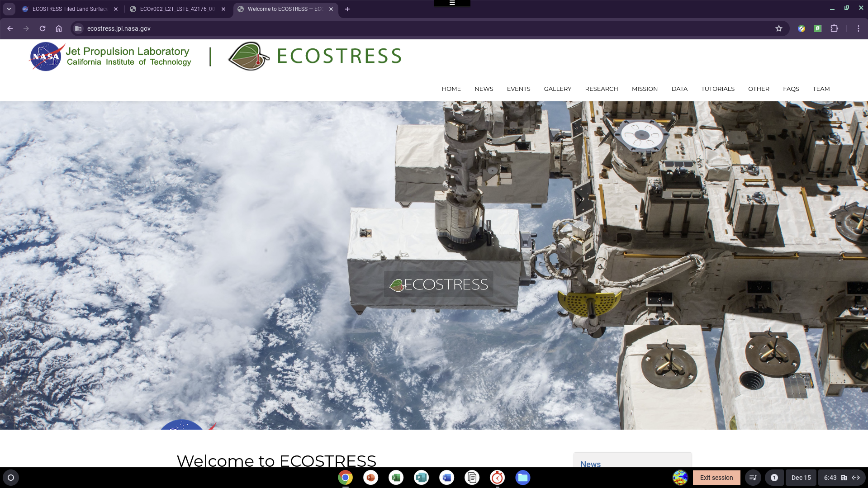The height and width of the screenshot is (488, 868).
Task: Click the ECOSTRESS leaf logo
Action: pos(248,57)
